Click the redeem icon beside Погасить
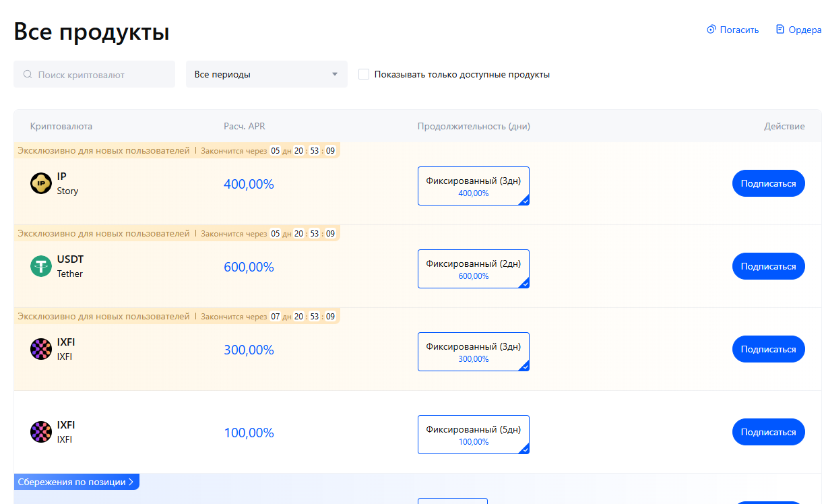This screenshot has height=504, width=824. [711, 30]
